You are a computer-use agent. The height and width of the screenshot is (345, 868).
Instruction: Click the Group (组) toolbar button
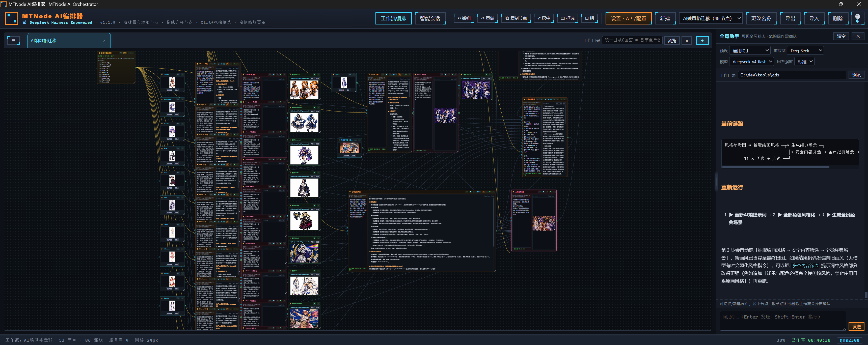[x=589, y=18]
